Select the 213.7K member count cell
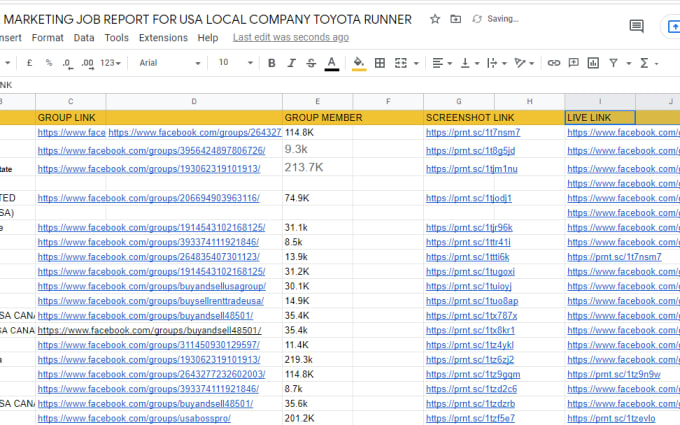Image resolution: width=680 pixels, height=425 pixels. pyautogui.click(x=317, y=167)
